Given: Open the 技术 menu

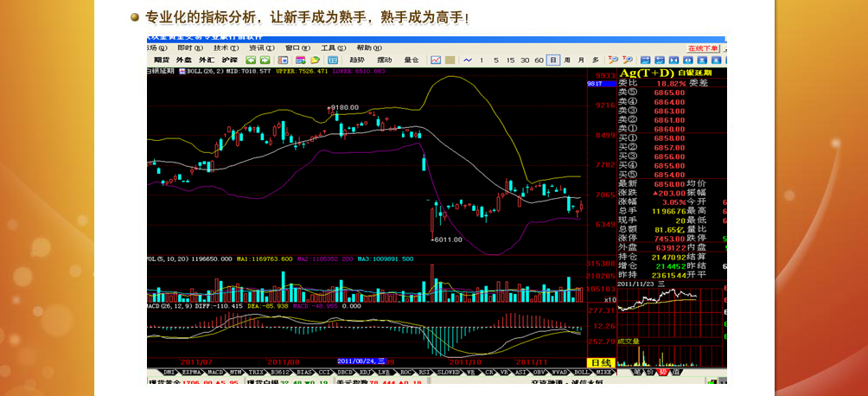Looking at the screenshot, I should (226, 48).
